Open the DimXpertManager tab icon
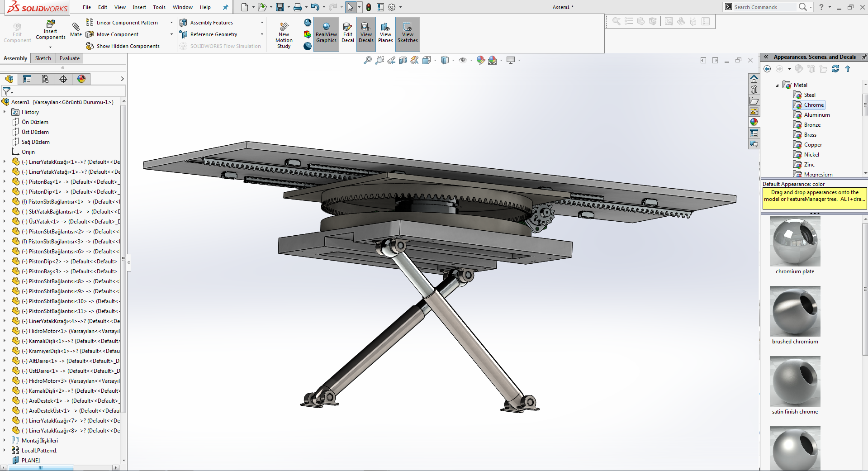Viewport: 868px width, 471px height. [x=63, y=79]
